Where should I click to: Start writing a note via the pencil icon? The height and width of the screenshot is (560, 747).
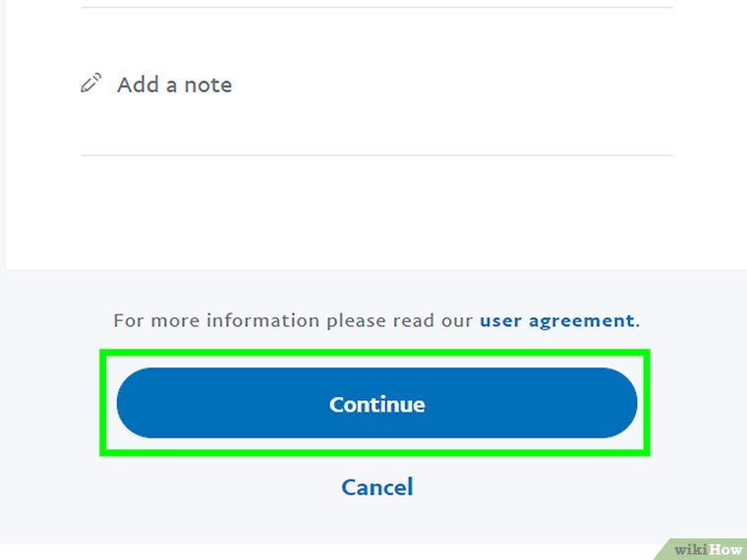(x=90, y=84)
